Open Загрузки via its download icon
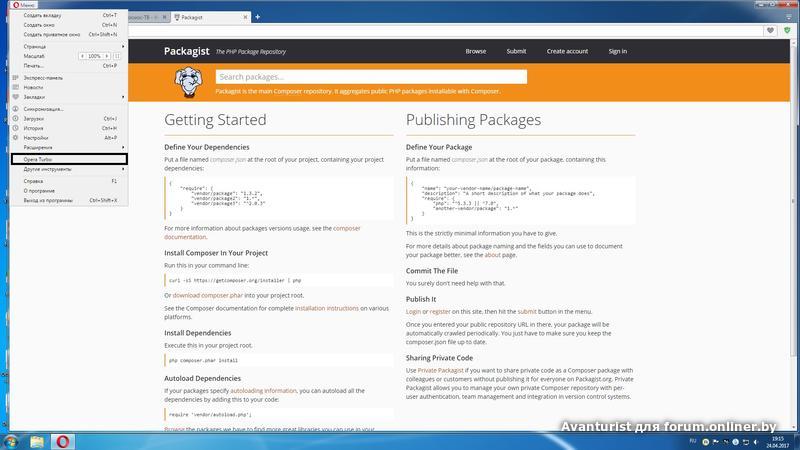800x450 pixels. 15,118
